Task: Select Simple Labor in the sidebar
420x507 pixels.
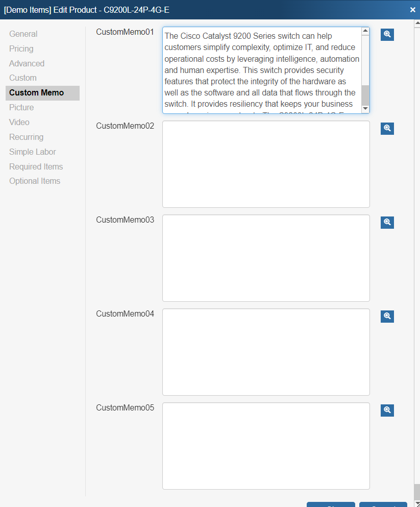Action: click(33, 152)
